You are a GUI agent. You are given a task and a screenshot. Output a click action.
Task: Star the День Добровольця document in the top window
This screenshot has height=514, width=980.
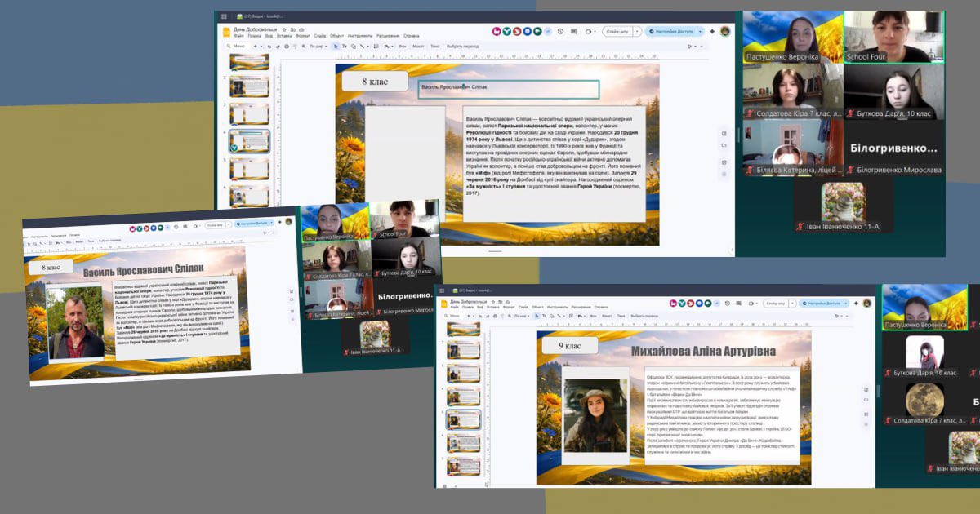pyautogui.click(x=283, y=29)
